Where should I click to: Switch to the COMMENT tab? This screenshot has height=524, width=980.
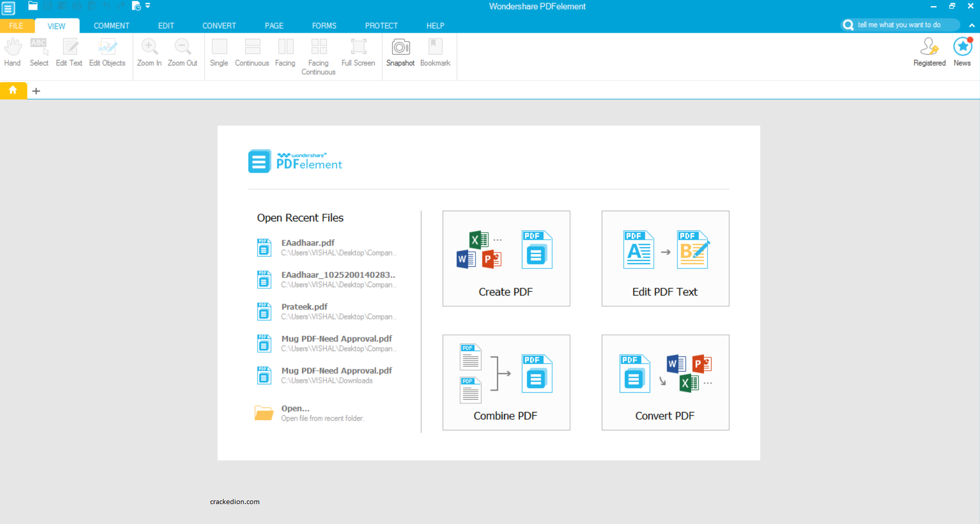coord(111,26)
